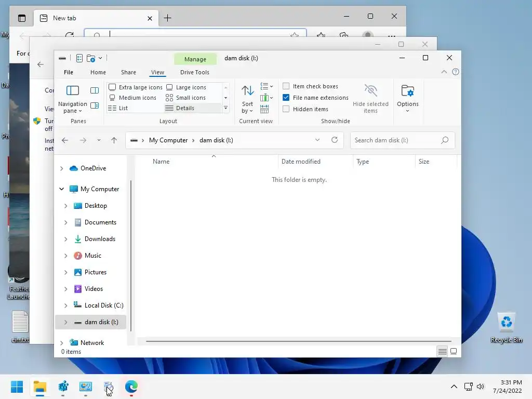Expand the Local Disk (C:) node
Viewport: 532px width, 399px height.
coord(66,305)
